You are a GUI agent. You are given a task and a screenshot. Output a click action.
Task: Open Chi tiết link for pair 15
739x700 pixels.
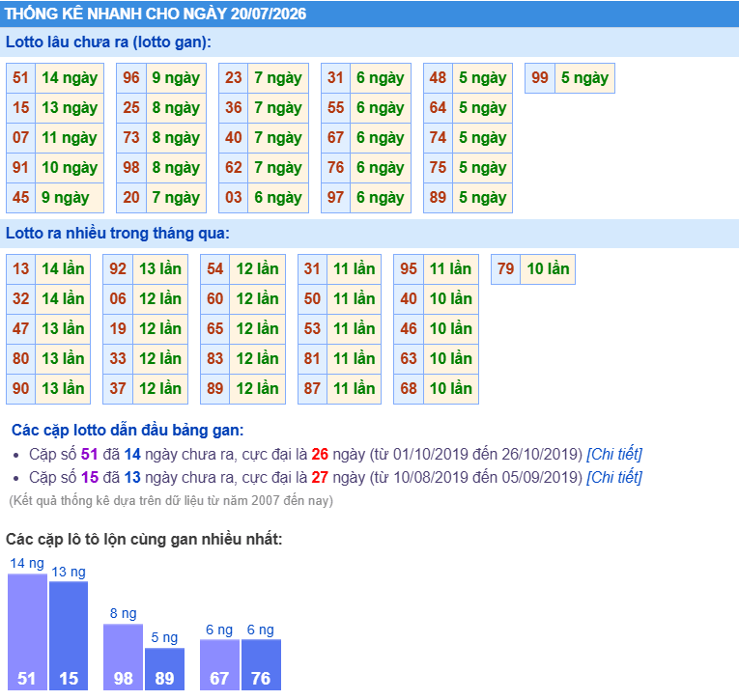[614, 477]
